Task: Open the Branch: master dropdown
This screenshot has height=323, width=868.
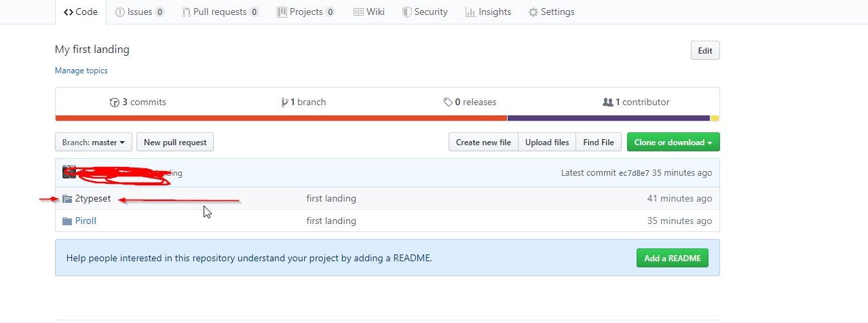Action: click(x=94, y=142)
